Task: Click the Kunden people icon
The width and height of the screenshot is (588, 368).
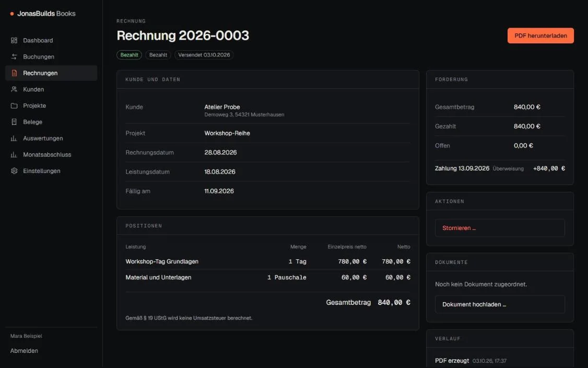Action: click(x=14, y=89)
